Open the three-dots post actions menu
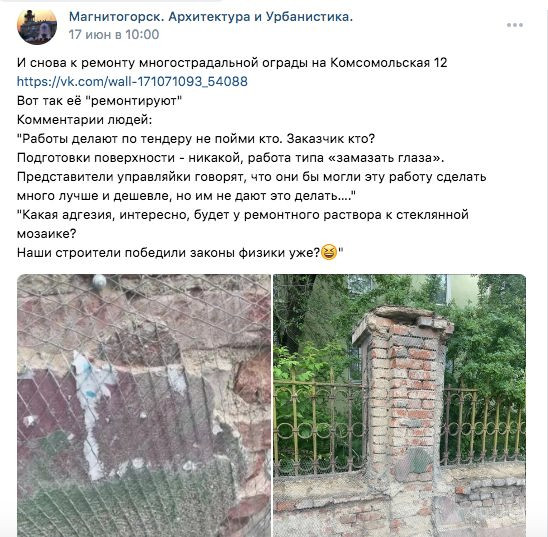Screen dimensions: 548x537 pyautogui.click(x=515, y=25)
